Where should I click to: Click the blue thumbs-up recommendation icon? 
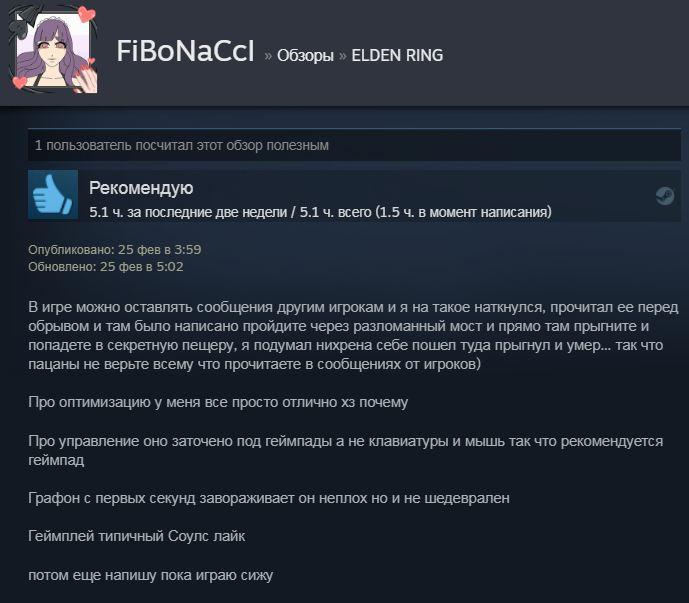(53, 195)
